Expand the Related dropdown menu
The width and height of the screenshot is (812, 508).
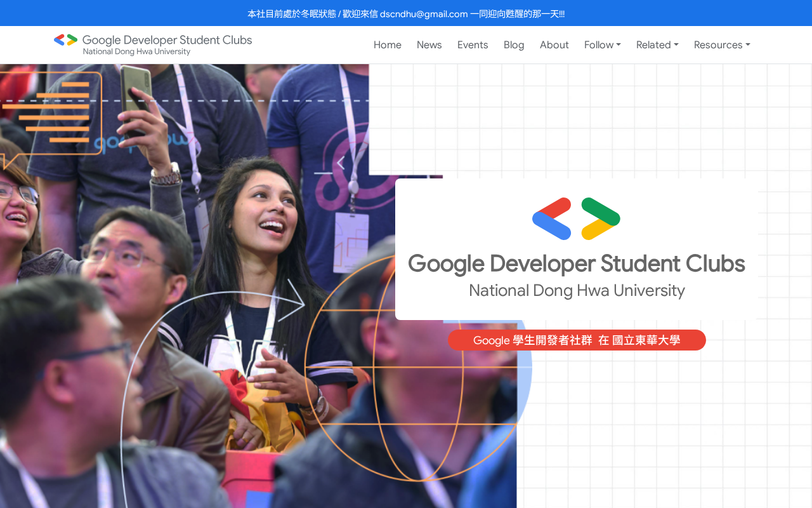pyautogui.click(x=657, y=44)
